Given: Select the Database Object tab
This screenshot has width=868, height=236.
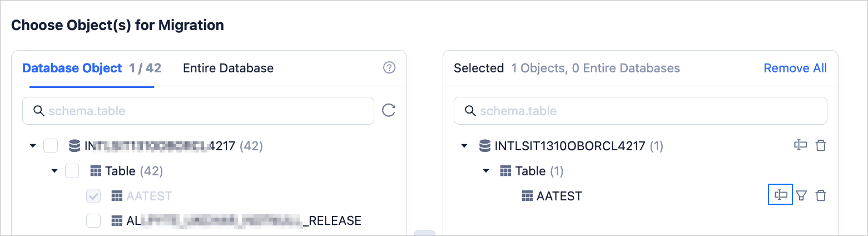Looking at the screenshot, I should click(72, 68).
